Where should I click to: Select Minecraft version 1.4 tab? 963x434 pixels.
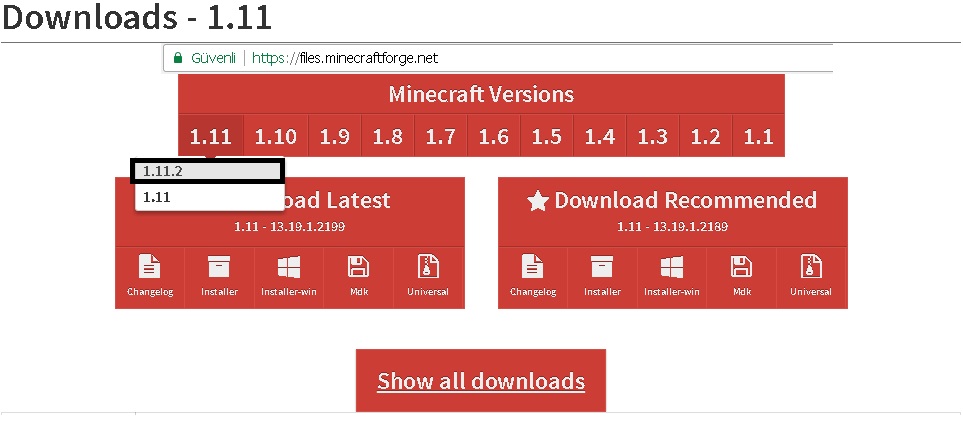pos(599,136)
